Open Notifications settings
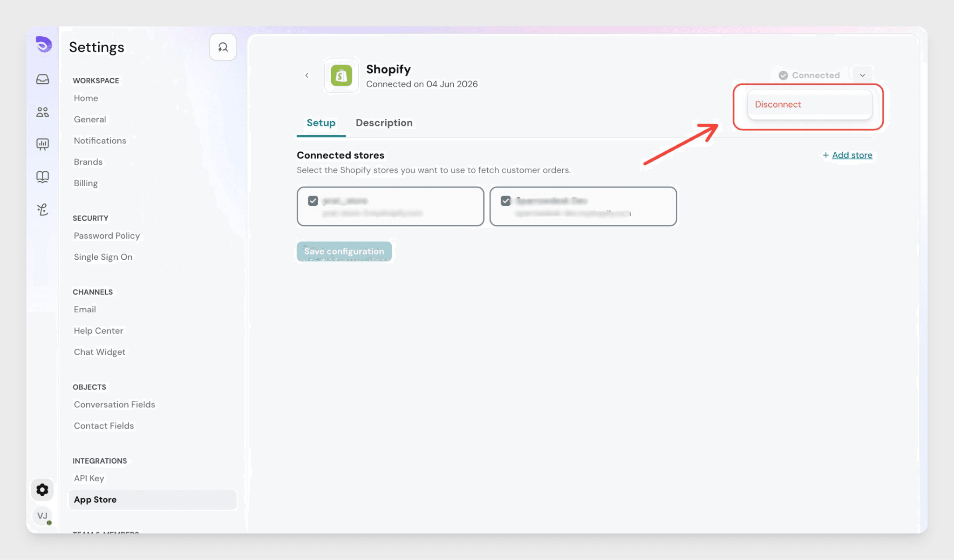 pos(100,141)
